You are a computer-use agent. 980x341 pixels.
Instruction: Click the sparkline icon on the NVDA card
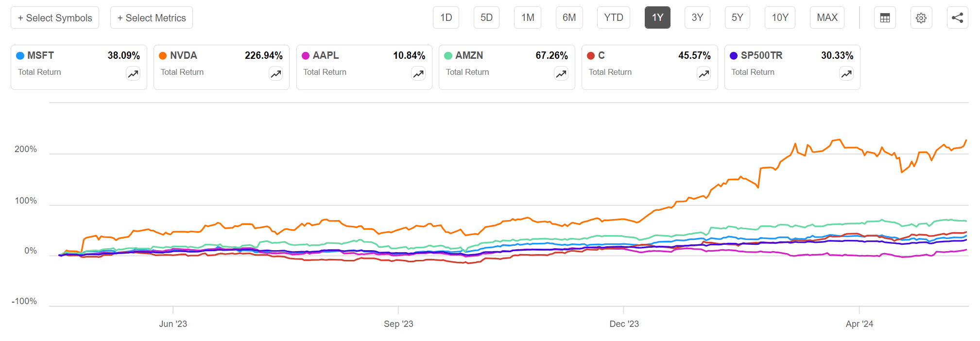point(275,74)
